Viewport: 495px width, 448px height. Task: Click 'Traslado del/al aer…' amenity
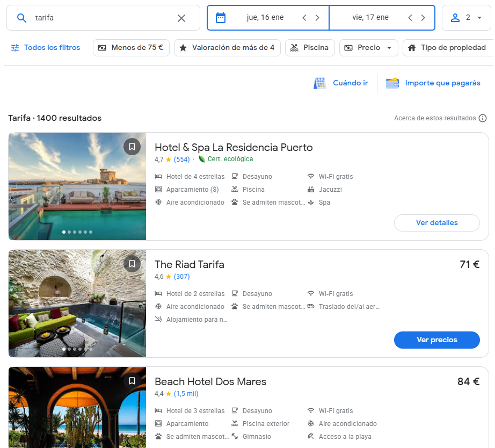pyautogui.click(x=349, y=307)
